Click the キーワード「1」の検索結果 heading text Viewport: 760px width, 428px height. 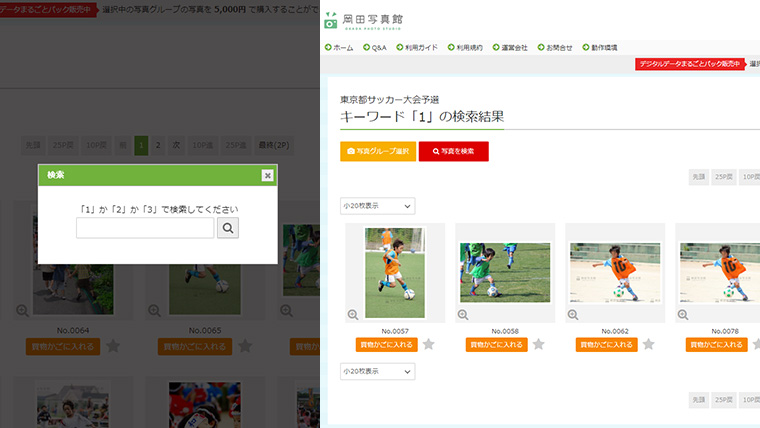point(422,116)
